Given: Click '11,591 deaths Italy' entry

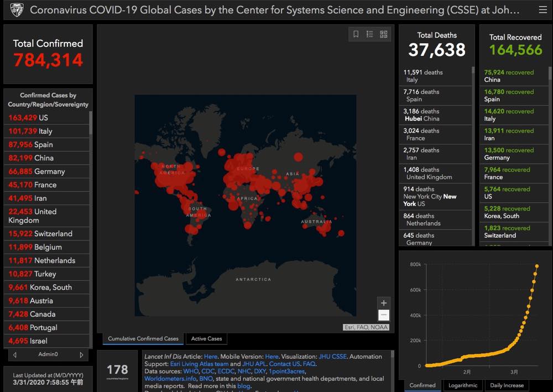Looking at the screenshot, I should coord(435,76).
